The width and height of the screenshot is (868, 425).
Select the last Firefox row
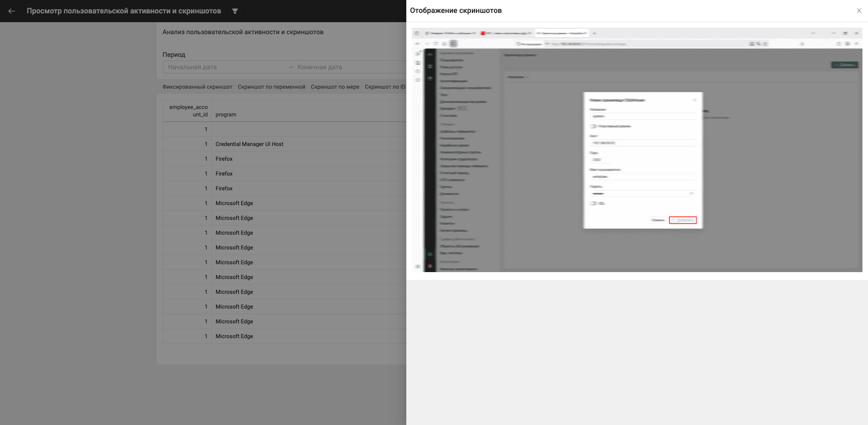tap(284, 188)
